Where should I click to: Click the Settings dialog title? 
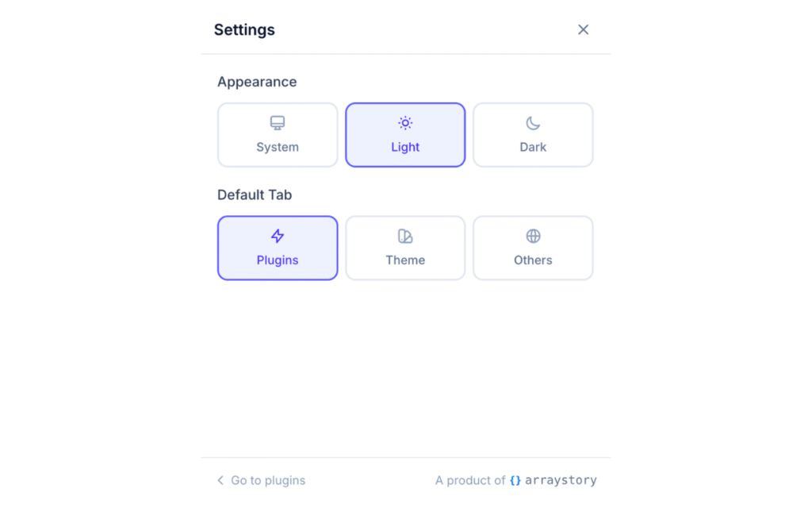point(243,29)
